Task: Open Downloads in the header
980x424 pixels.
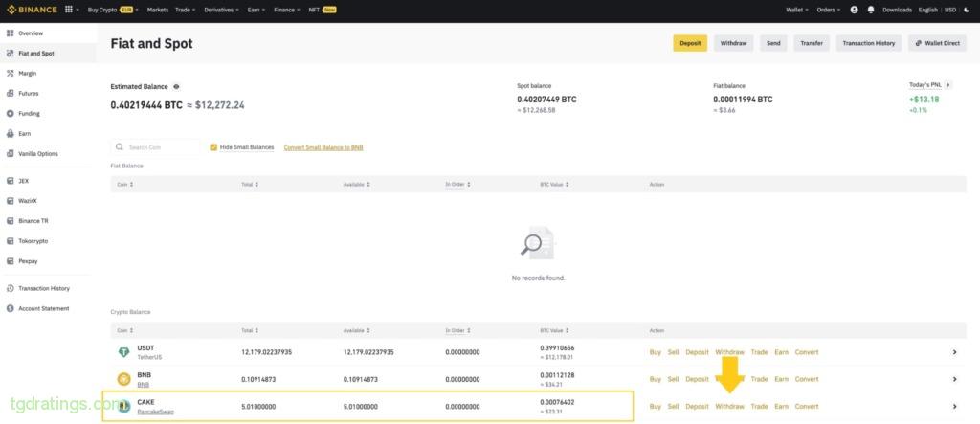Action: pyautogui.click(x=897, y=10)
